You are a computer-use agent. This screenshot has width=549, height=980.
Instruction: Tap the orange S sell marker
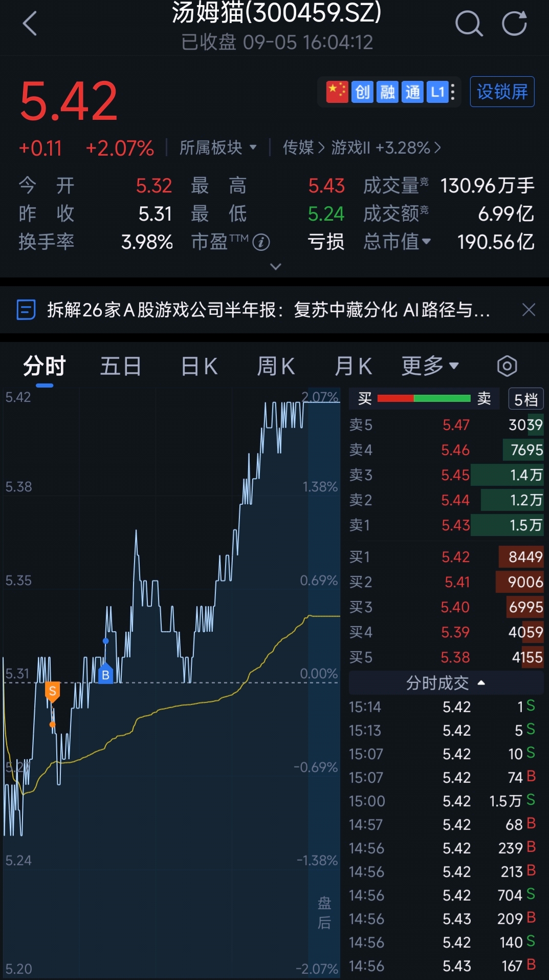[x=52, y=692]
